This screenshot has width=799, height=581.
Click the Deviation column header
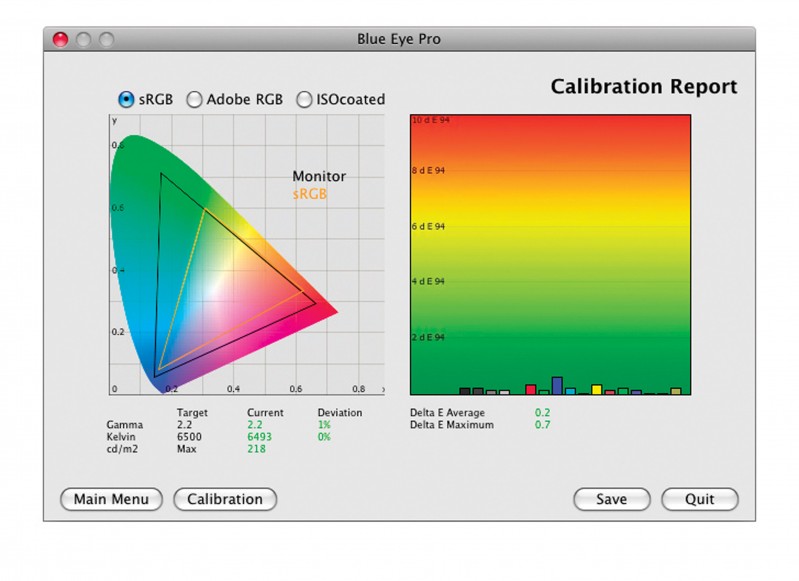(340, 412)
